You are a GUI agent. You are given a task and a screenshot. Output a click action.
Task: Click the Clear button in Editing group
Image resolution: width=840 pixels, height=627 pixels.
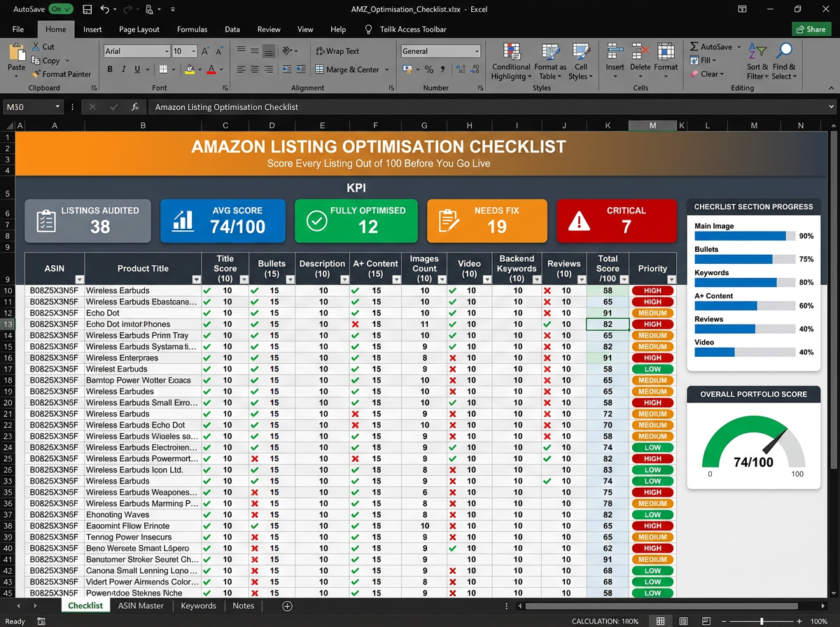point(707,73)
